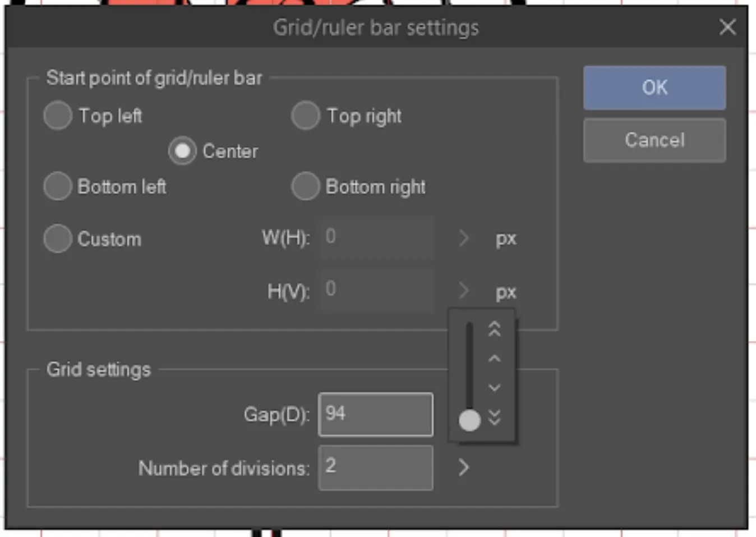Close the Grid/ruler bar settings dialog
The image size is (756, 537).
[727, 27]
